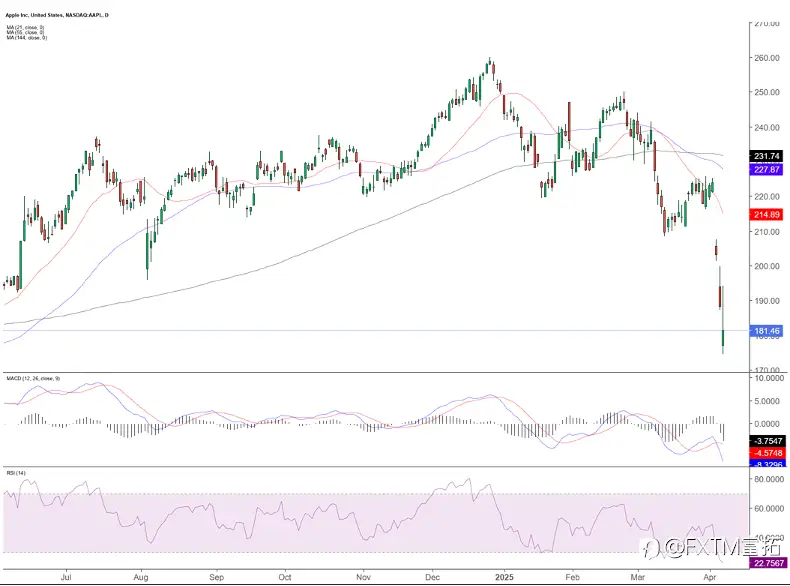This screenshot has width=790, height=586.
Task: Click the 240.00 price axis label
Action: (767, 127)
